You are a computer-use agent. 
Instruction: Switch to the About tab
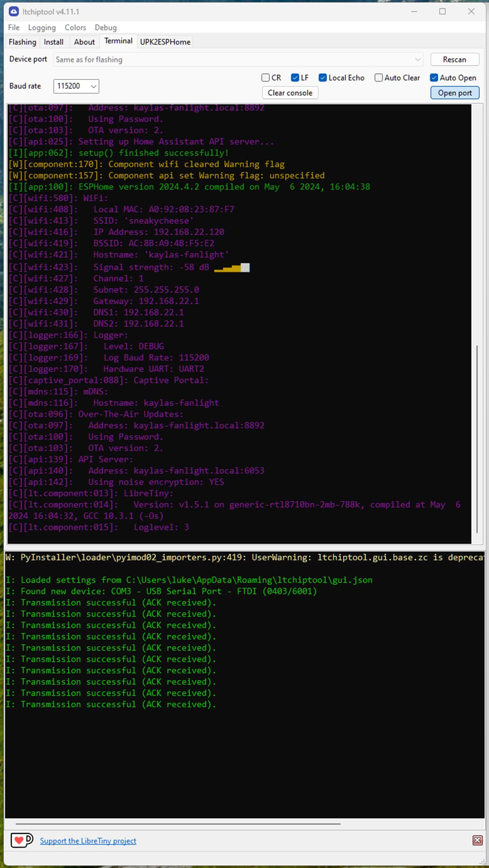[x=84, y=42]
